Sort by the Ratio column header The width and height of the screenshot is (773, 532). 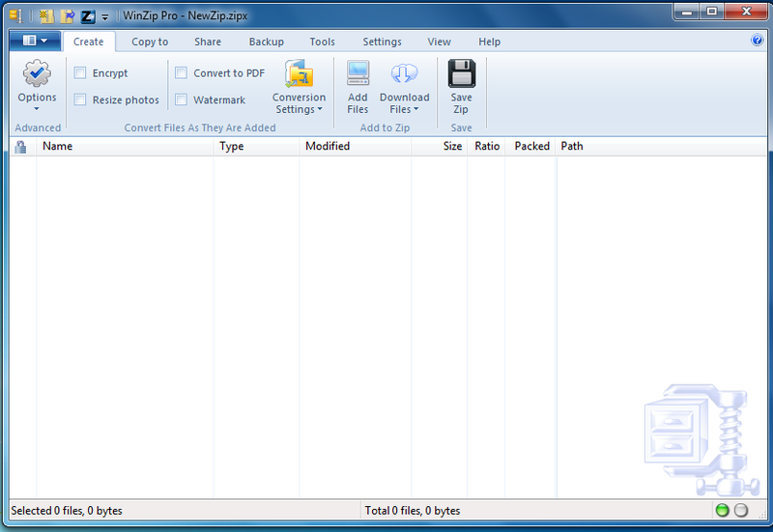coord(487,147)
